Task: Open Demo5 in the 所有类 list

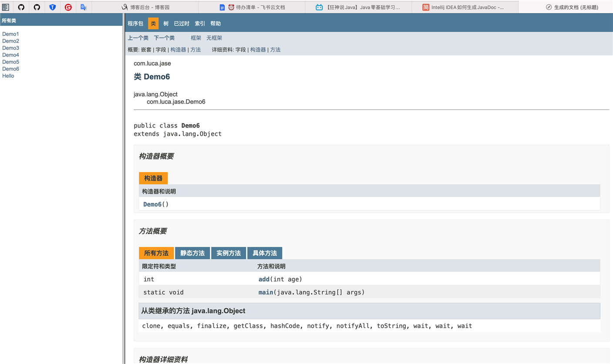Action: click(10, 62)
